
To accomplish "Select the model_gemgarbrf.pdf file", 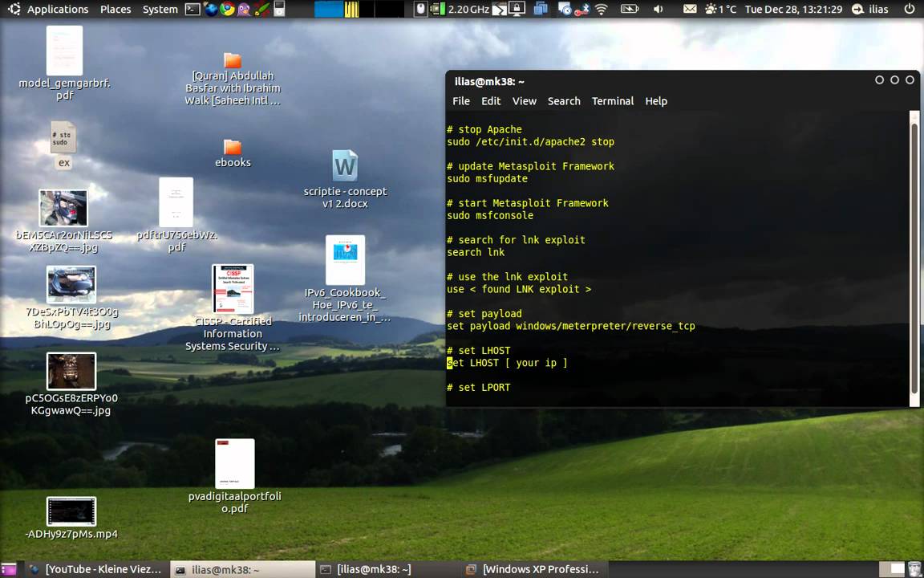I will coord(64,63).
